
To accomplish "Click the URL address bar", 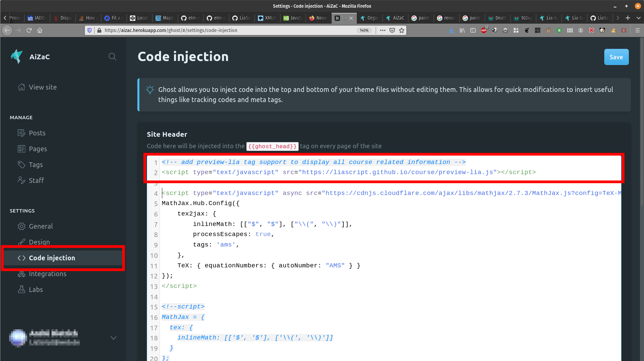I will [x=229, y=30].
